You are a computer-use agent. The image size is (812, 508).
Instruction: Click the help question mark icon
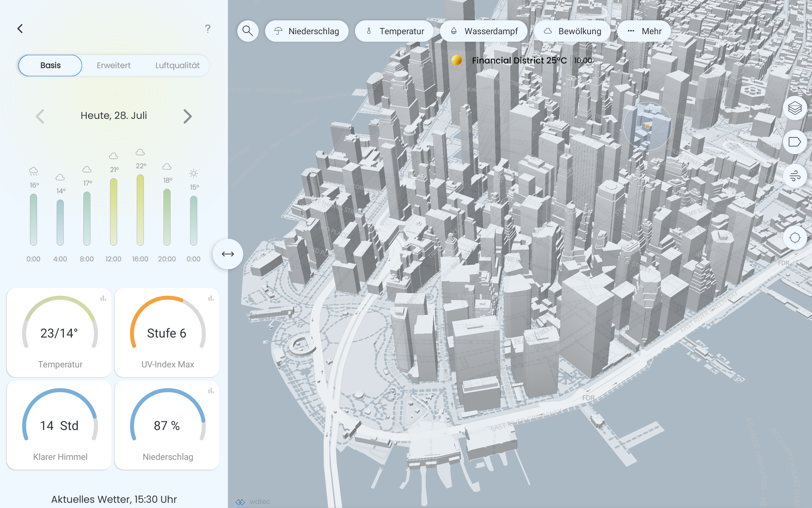pos(208,28)
